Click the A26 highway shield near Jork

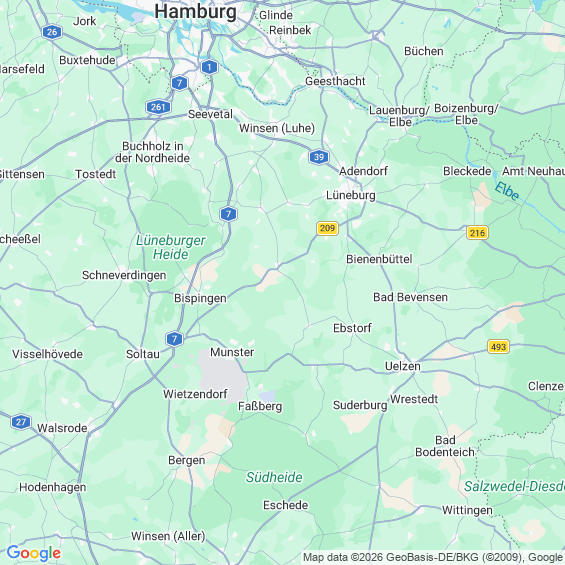(52, 32)
